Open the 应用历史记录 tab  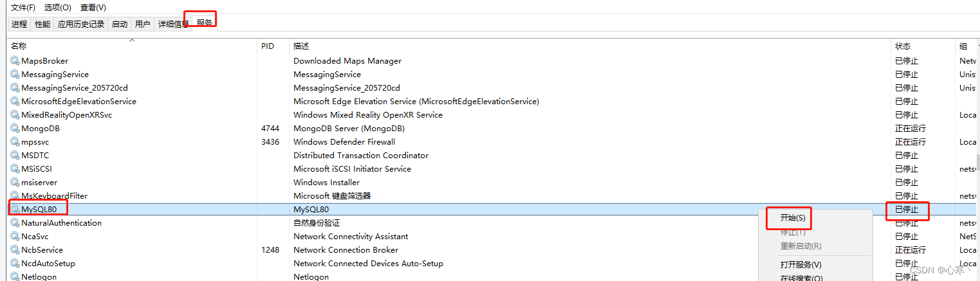(81, 24)
